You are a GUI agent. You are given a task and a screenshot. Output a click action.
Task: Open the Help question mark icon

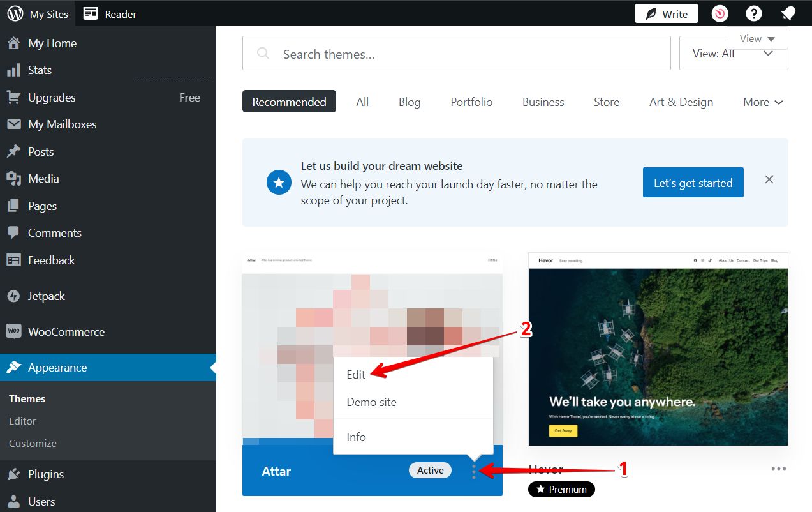(x=753, y=13)
